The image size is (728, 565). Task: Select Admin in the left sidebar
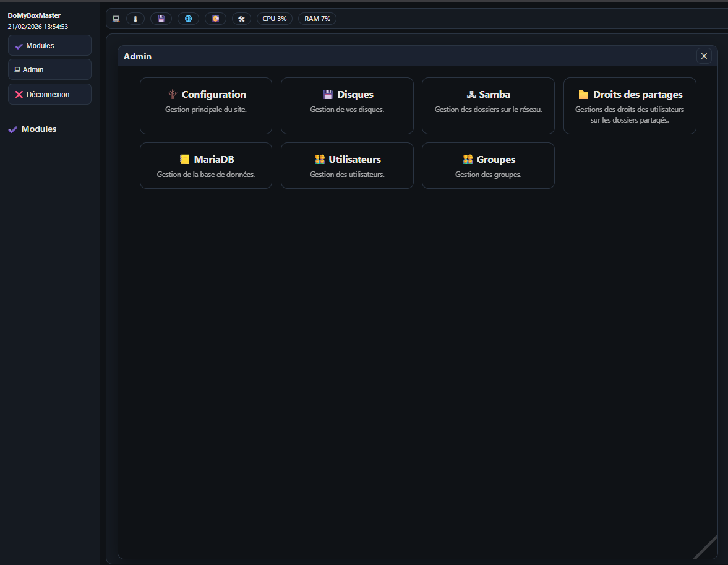pyautogui.click(x=49, y=70)
